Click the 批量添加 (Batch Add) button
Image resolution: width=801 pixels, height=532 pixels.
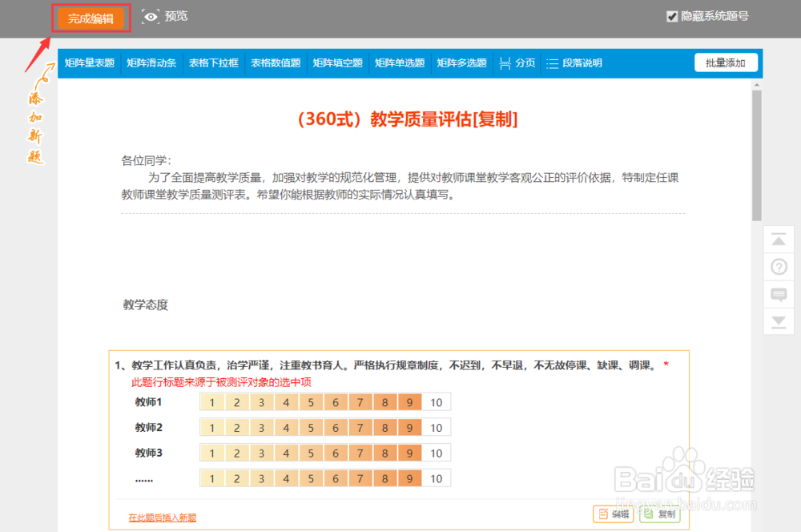pyautogui.click(x=726, y=62)
